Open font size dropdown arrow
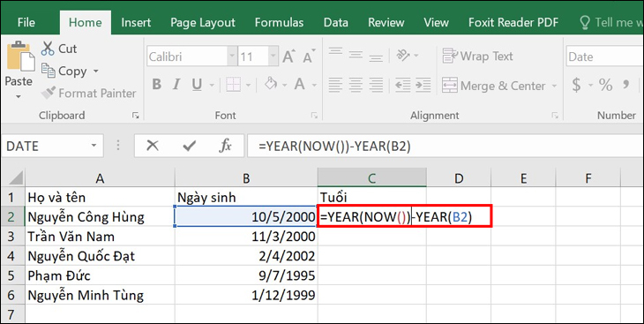 click(x=273, y=57)
